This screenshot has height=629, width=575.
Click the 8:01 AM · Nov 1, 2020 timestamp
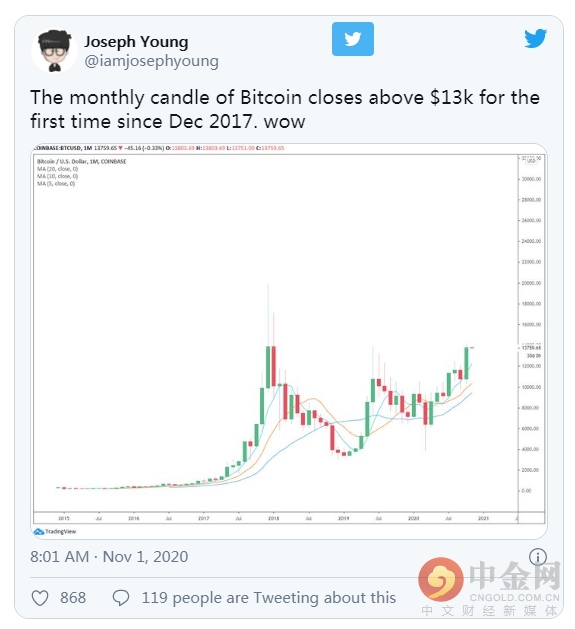109,557
